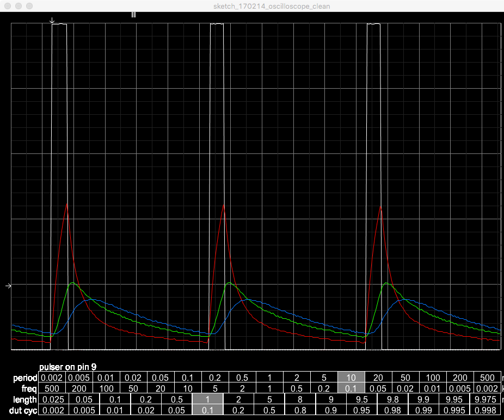Set frequency to 200 in freq row
Screen dimensions: 504x420
tap(79, 388)
